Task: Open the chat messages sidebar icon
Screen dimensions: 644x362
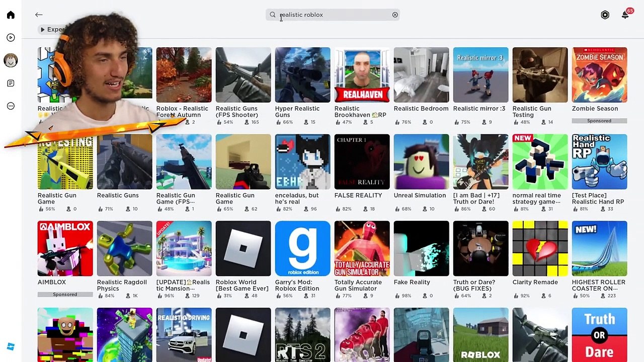Action: [11, 83]
